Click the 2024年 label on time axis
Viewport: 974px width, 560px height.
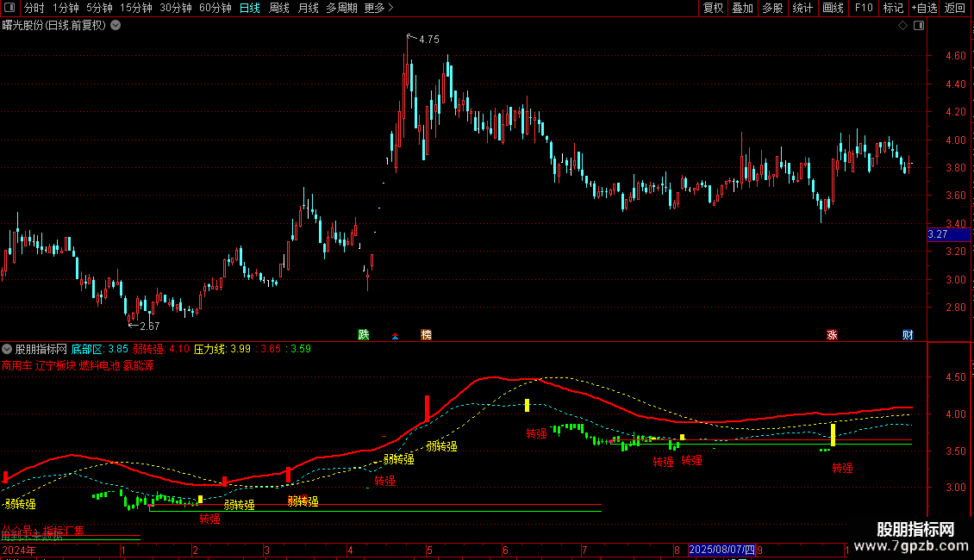click(x=19, y=550)
